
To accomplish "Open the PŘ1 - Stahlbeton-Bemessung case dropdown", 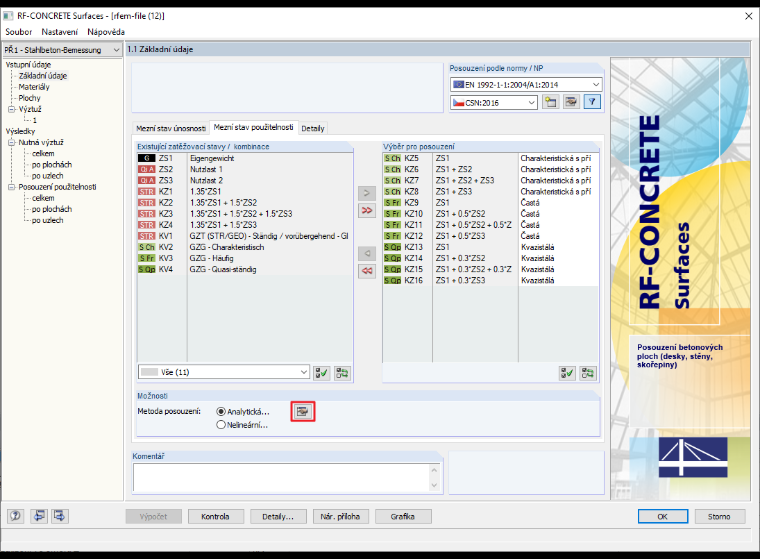I will point(62,50).
